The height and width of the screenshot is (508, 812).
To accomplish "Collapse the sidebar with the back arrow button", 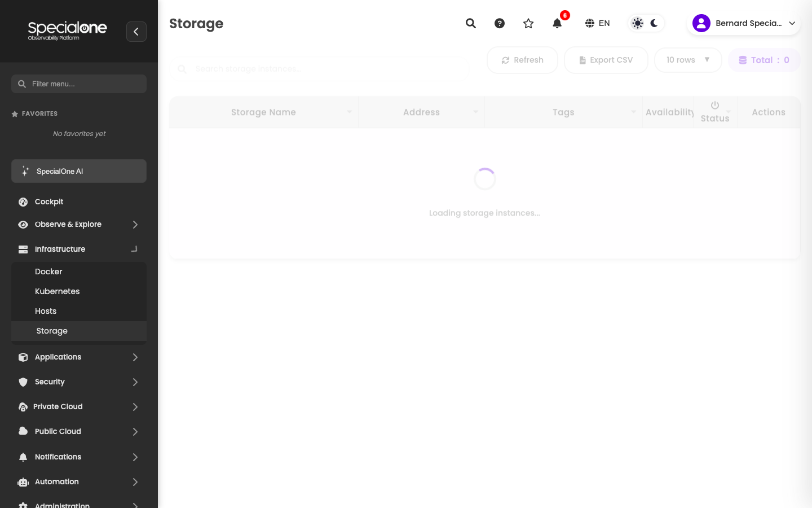I will 136,32.
